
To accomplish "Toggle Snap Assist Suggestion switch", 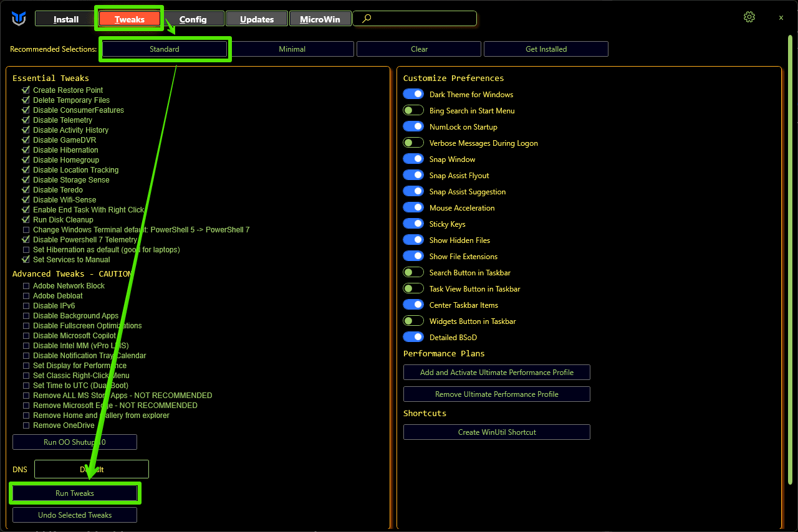I will 413,191.
